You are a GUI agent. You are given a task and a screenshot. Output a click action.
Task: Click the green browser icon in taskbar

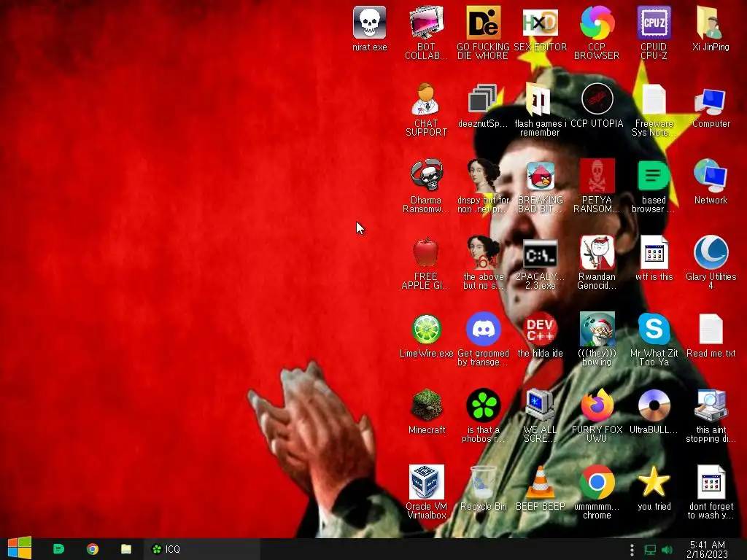(x=58, y=549)
